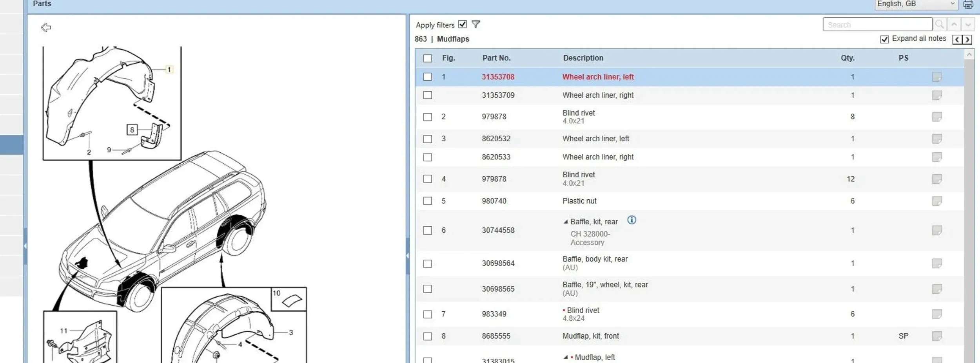The width and height of the screenshot is (980, 363).
Task: Select all parts via header checkbox
Action: 427,58
